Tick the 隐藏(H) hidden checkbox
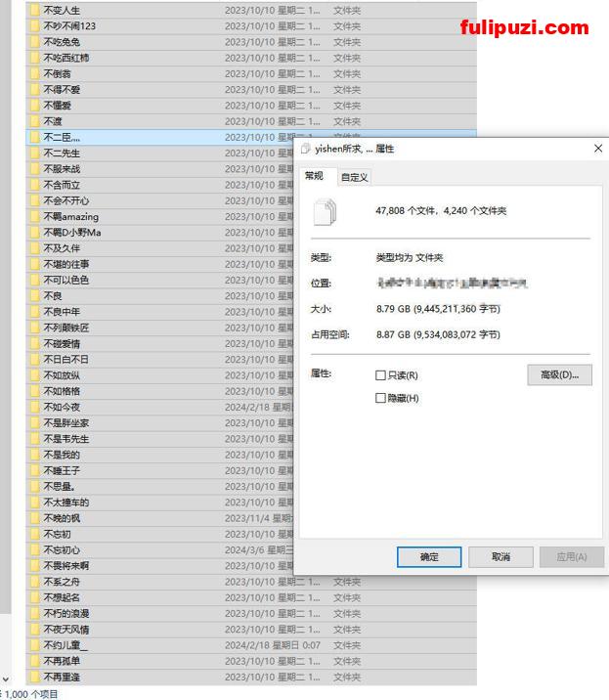 click(x=380, y=398)
